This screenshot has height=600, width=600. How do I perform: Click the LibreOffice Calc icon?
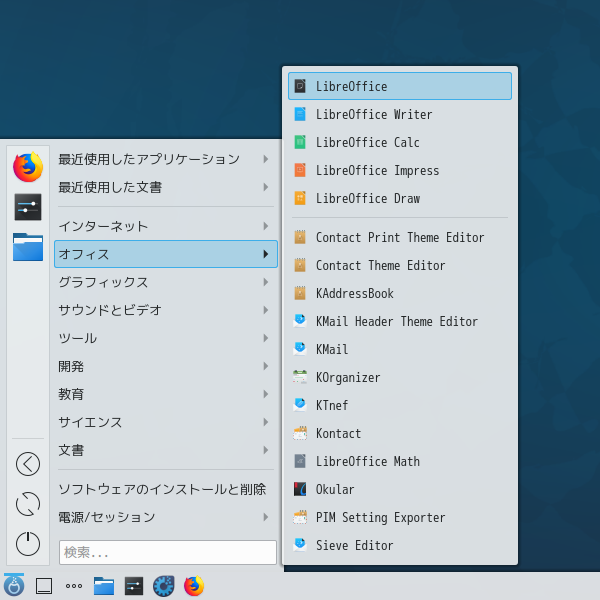(x=300, y=142)
